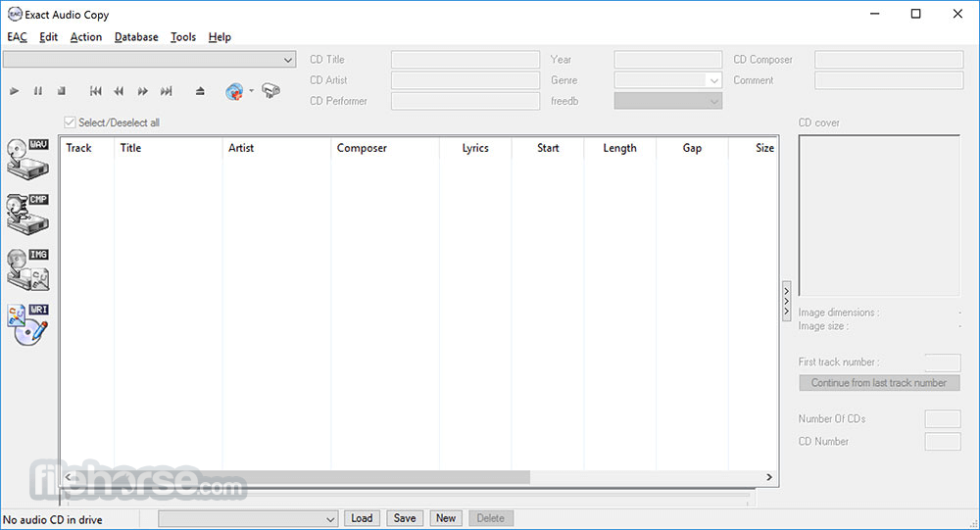Click the Load button
The height and width of the screenshot is (530, 980).
pyautogui.click(x=362, y=518)
